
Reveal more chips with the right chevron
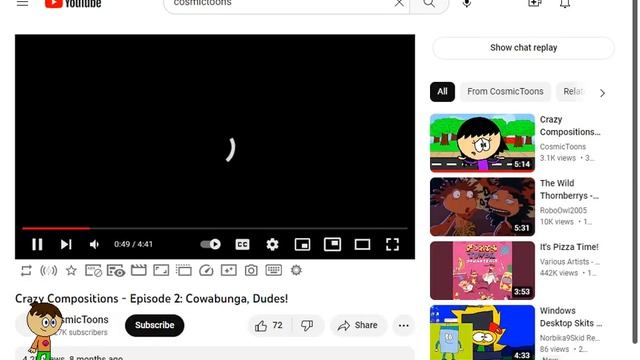point(602,93)
